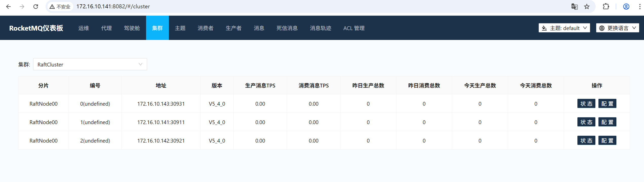
Task: Open the browser profile avatar
Action: (x=626, y=7)
